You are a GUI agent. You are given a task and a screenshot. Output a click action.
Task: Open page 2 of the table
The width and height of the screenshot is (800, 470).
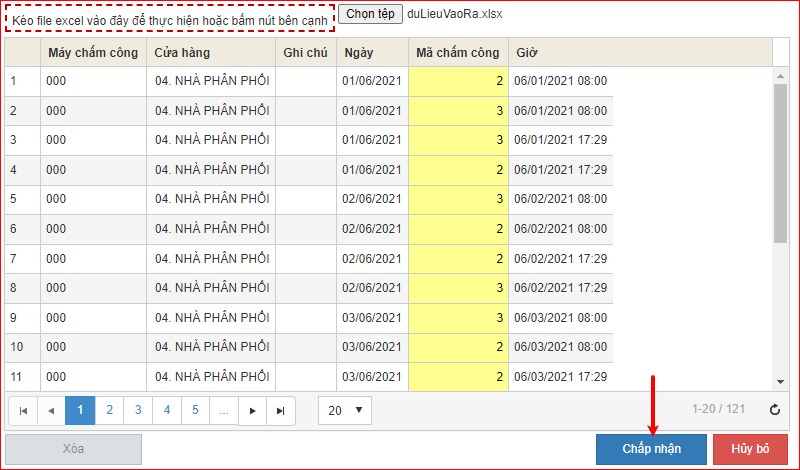point(109,411)
